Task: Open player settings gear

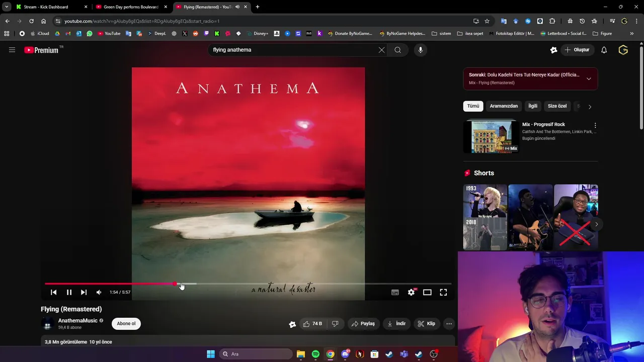Action: tap(411, 292)
